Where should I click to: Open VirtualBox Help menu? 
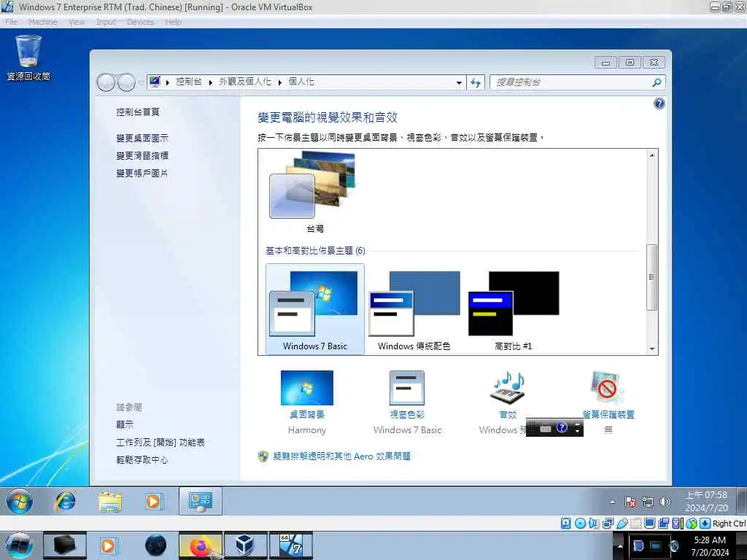point(174,22)
